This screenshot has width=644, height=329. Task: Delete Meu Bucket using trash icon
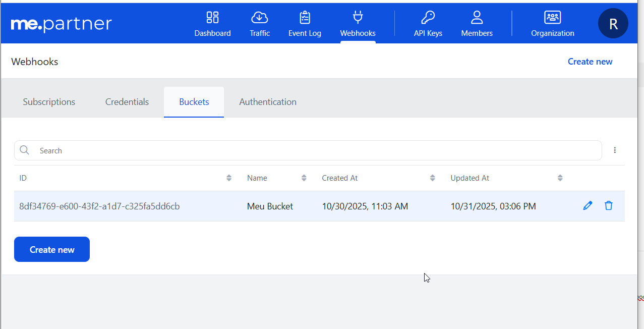(609, 206)
